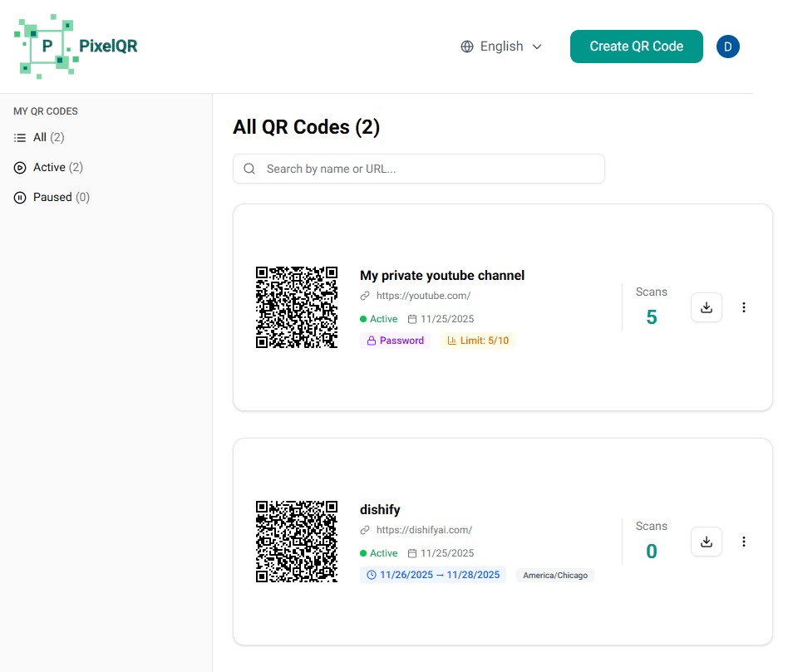Image resolution: width=793 pixels, height=672 pixels.
Task: Click the download icon on the dishify QR code
Action: click(706, 542)
